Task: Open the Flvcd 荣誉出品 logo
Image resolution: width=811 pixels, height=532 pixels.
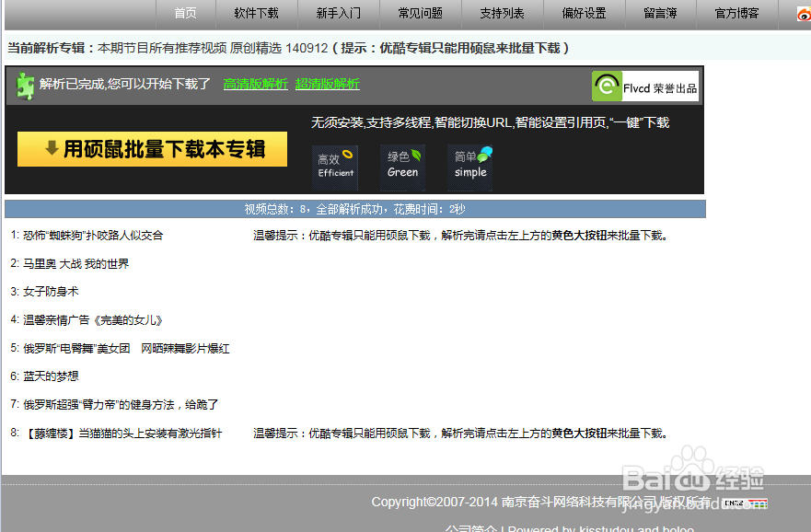Action: click(645, 87)
